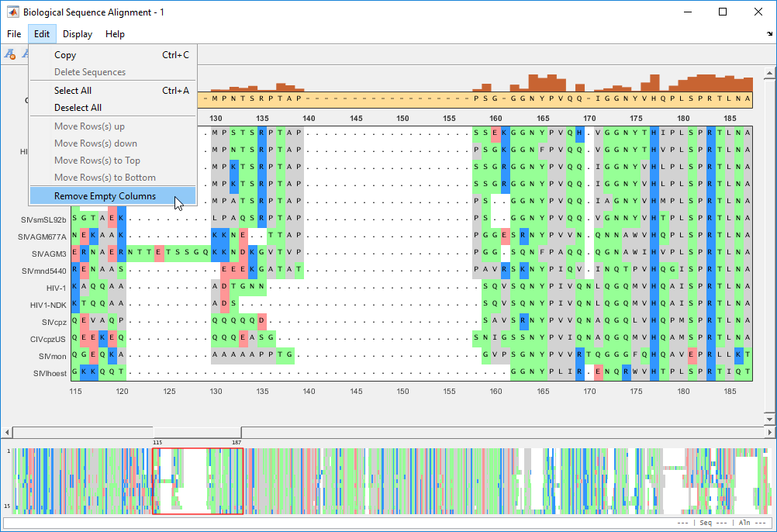Screen dimensions: 777x532
Task: Click the HIV1-NDK sequence name
Action: (47, 305)
